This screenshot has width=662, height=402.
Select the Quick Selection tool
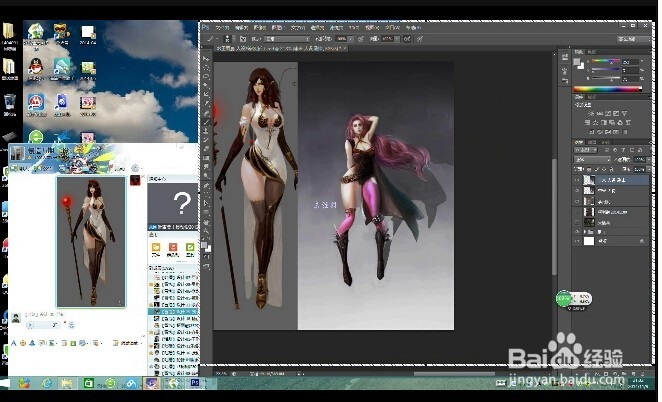click(207, 85)
